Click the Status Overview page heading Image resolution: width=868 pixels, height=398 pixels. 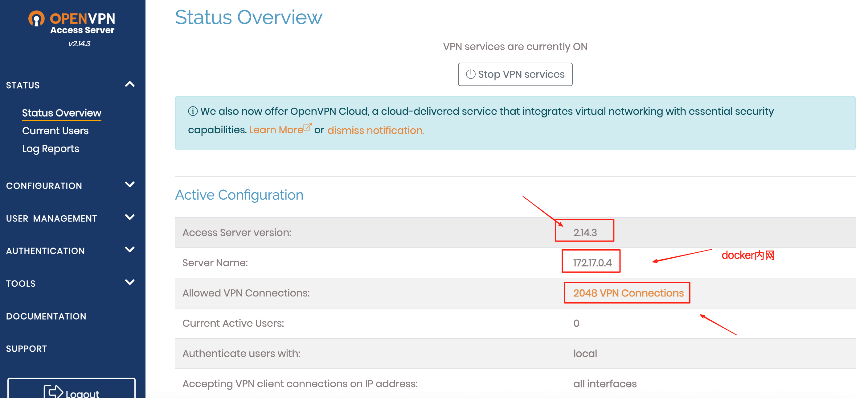(x=249, y=17)
